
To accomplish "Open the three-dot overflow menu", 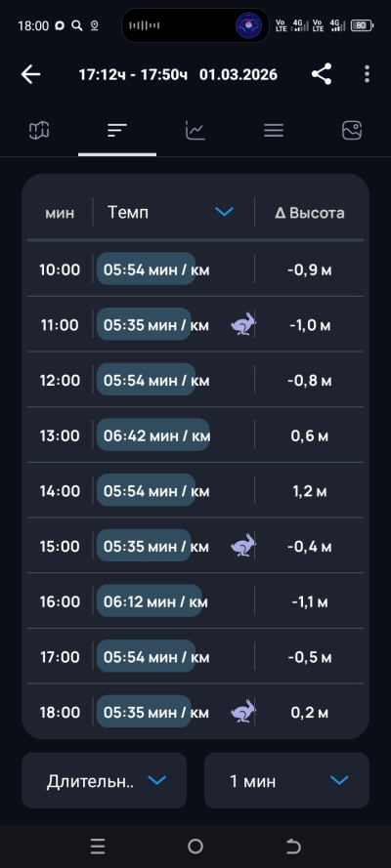I will 367,73.
